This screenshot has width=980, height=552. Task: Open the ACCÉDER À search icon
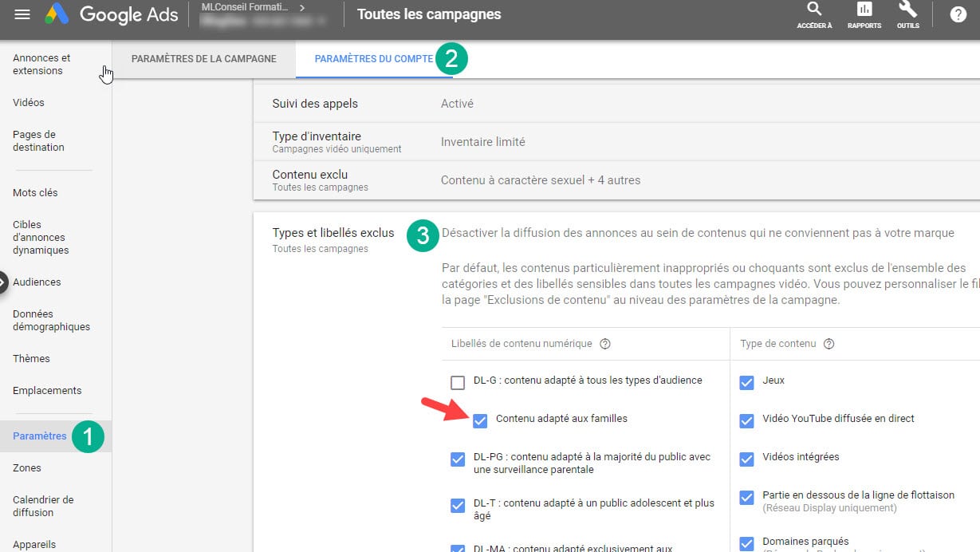pyautogui.click(x=814, y=14)
